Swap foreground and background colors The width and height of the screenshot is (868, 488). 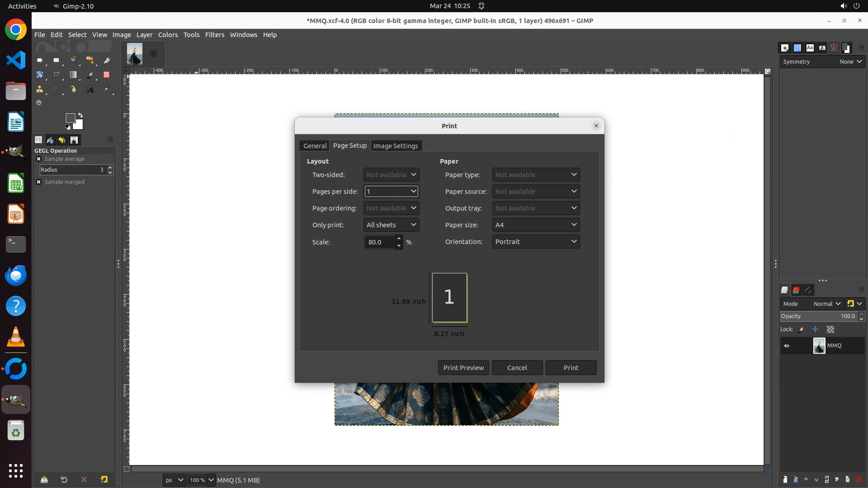[80, 115]
